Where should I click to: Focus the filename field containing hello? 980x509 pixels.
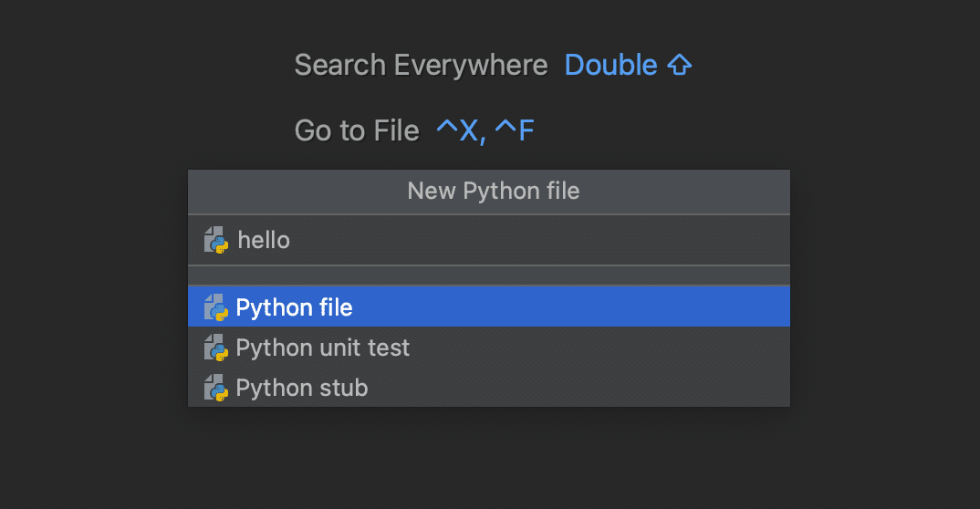(489, 240)
